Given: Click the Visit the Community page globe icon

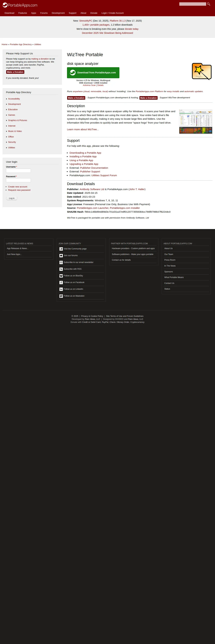Looking at the screenshot, I should 61,249.
